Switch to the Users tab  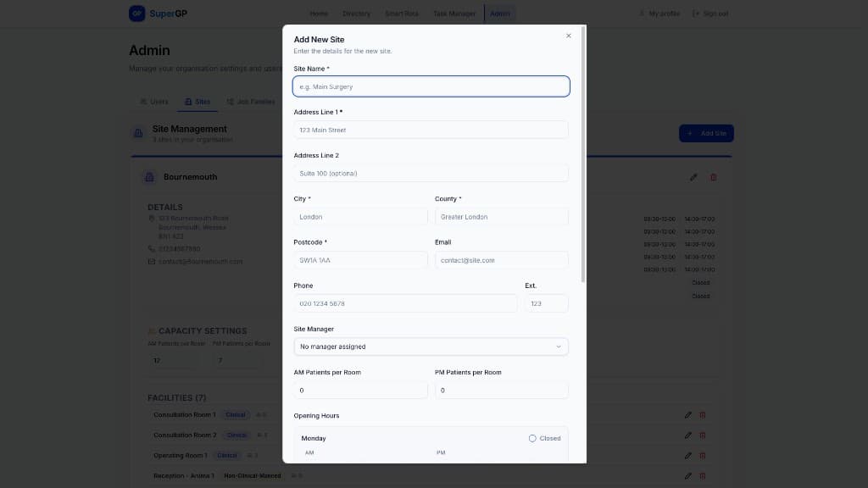154,102
